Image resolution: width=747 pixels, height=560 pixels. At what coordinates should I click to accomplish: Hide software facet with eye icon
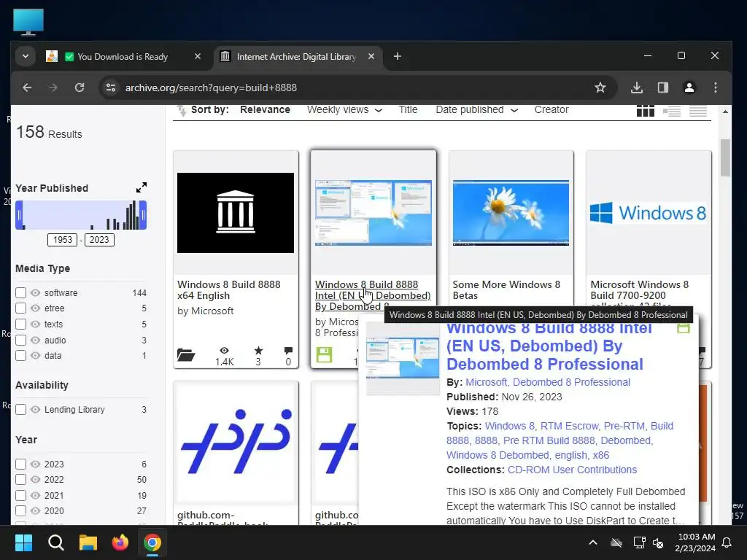(x=35, y=292)
